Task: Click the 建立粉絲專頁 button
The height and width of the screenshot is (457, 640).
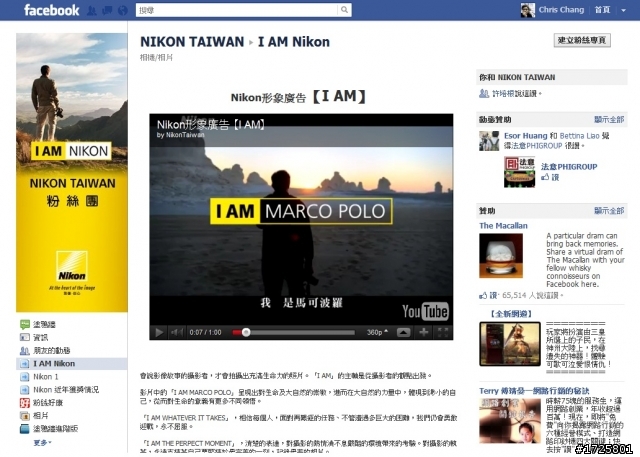Action: (582, 40)
